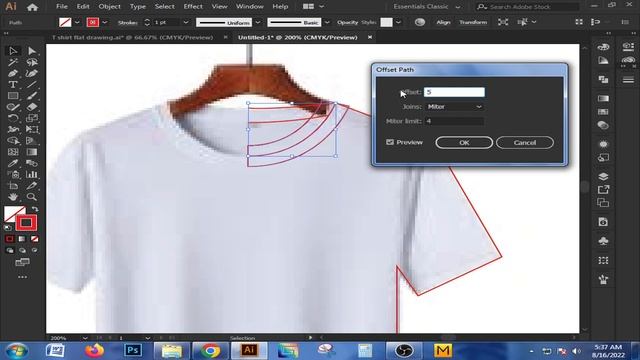Select the Lasso tool
640x360 pixels.
pos(32,62)
